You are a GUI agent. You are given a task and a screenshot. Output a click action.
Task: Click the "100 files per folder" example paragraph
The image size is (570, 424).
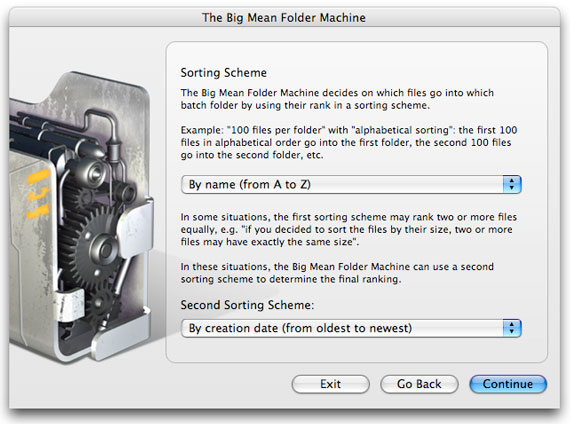click(349, 143)
